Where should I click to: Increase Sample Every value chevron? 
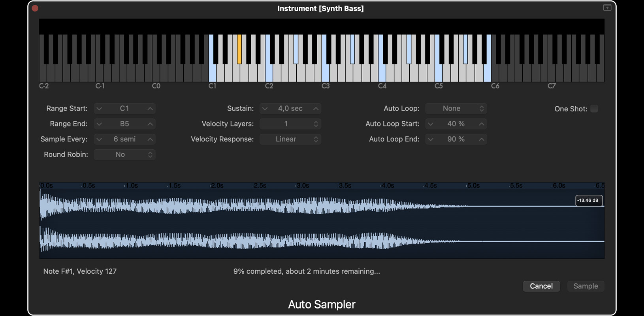click(150, 139)
